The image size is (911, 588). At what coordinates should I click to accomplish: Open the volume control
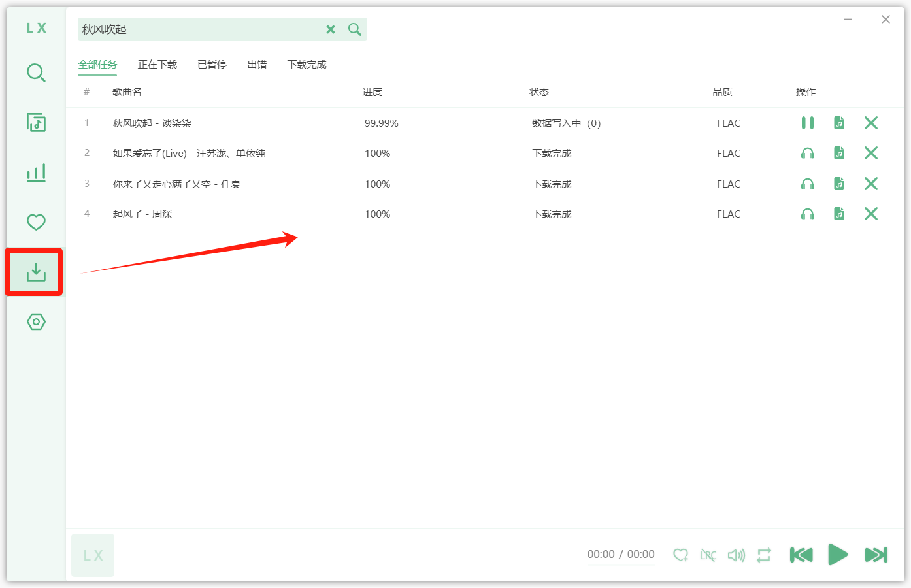pos(737,555)
